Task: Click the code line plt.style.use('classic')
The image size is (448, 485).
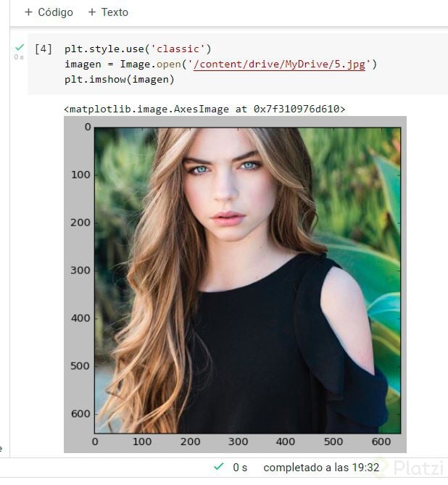Action: [138, 49]
